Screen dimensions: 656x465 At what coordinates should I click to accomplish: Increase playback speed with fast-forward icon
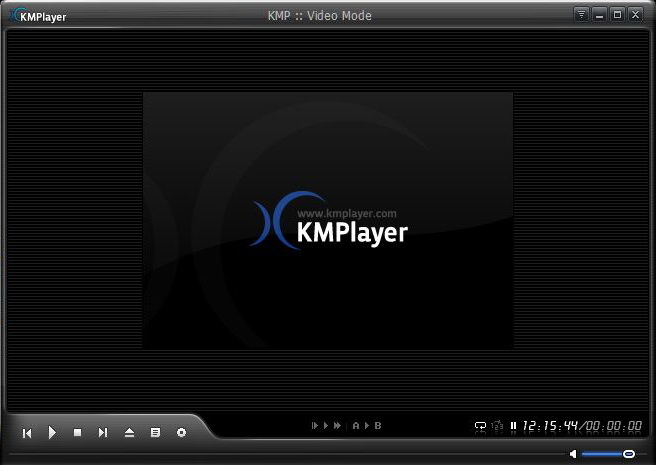pos(337,426)
